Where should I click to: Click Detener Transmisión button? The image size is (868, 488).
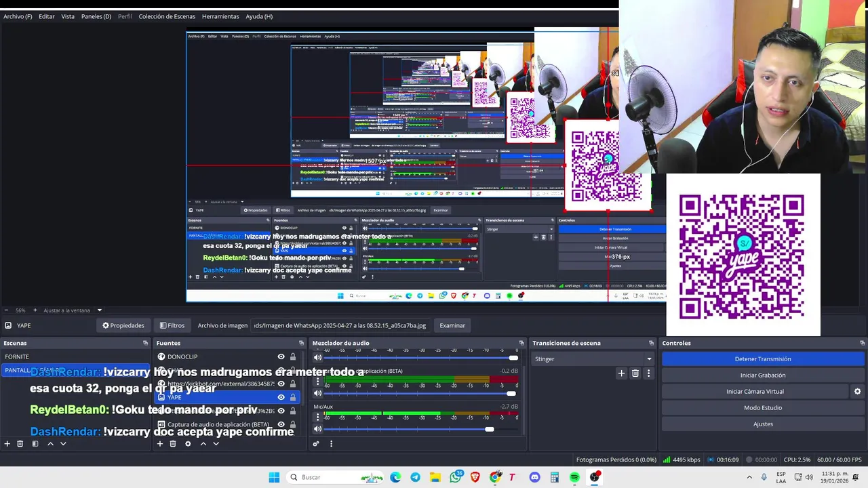763,359
